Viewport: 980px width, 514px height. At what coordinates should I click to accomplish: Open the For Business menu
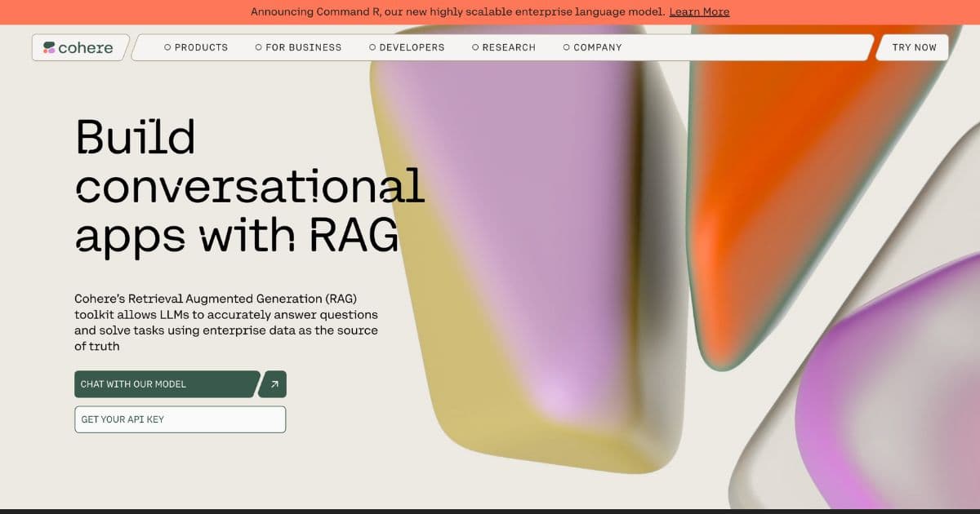298,47
